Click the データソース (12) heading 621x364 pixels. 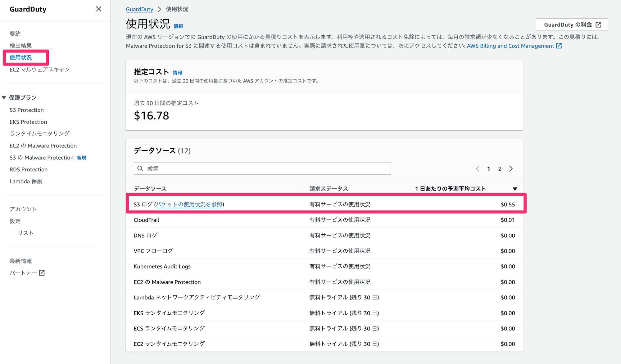(162, 151)
